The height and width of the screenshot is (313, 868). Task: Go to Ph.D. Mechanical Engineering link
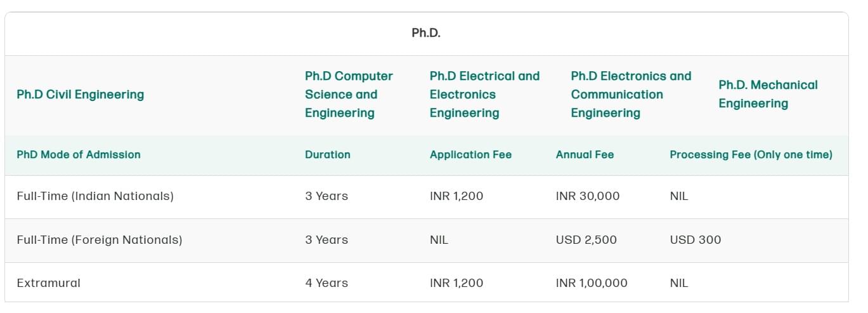(x=768, y=95)
